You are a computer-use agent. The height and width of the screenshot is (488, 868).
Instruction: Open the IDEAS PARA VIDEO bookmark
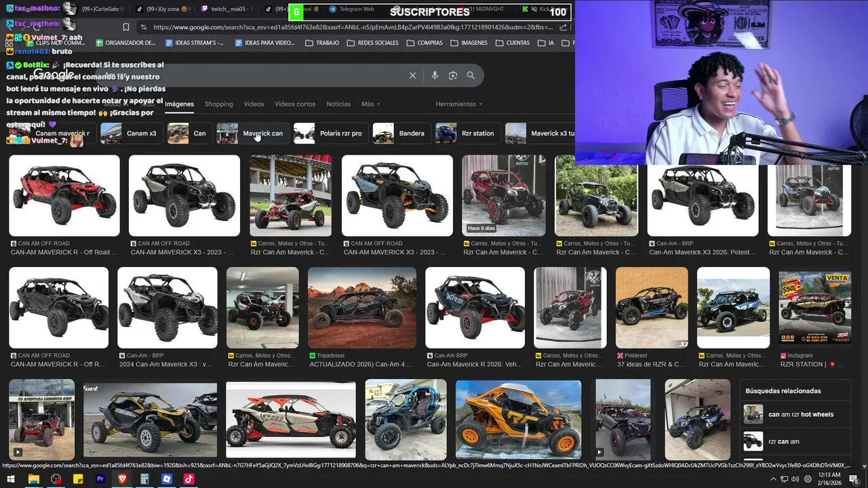(x=264, y=43)
